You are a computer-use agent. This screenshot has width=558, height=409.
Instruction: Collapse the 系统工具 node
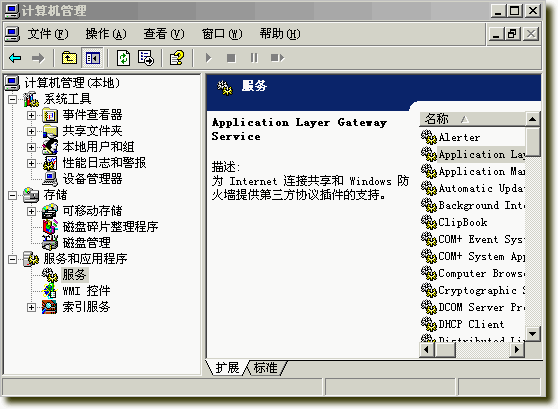pyautogui.click(x=12, y=99)
